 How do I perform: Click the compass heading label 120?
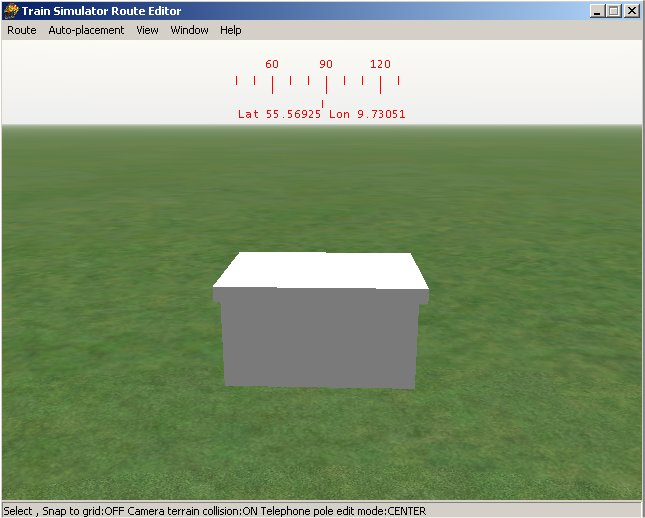(380, 64)
